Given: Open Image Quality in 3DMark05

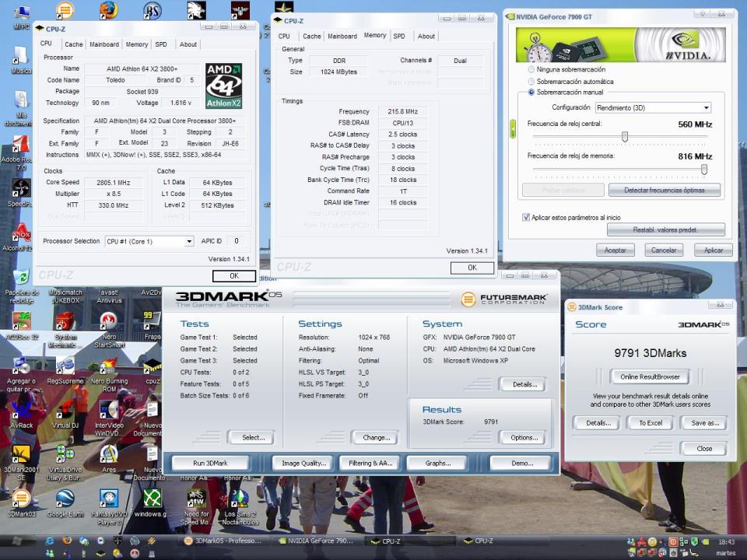Looking at the screenshot, I should [303, 463].
